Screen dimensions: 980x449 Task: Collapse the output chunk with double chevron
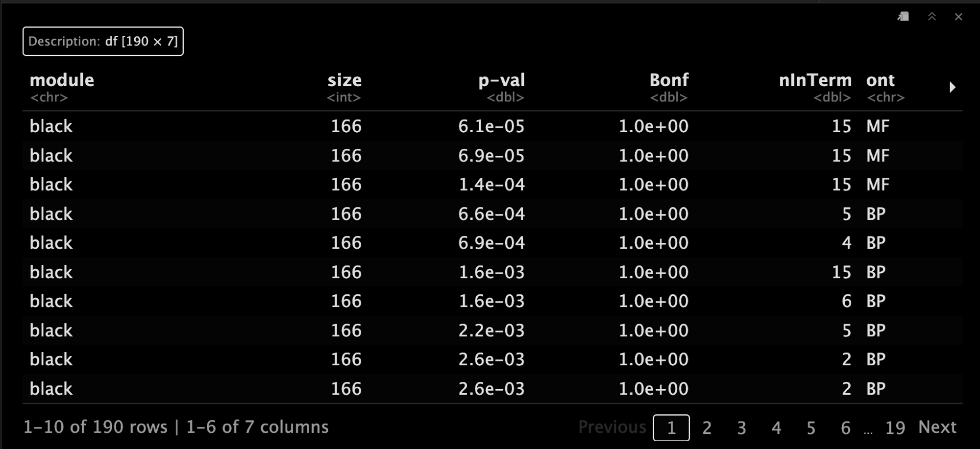932,17
